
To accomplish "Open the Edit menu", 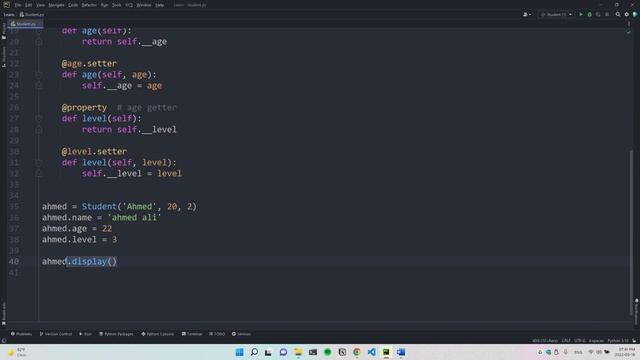I will pyautogui.click(x=28, y=5).
